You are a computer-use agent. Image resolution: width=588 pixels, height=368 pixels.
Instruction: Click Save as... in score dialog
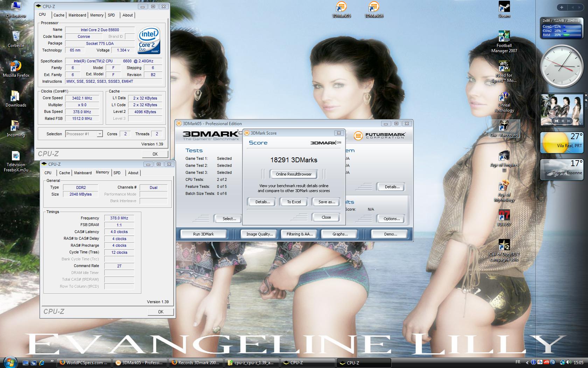[327, 202]
